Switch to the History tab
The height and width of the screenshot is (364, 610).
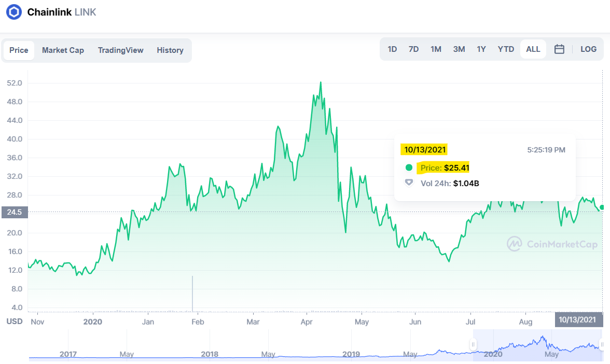click(x=170, y=50)
